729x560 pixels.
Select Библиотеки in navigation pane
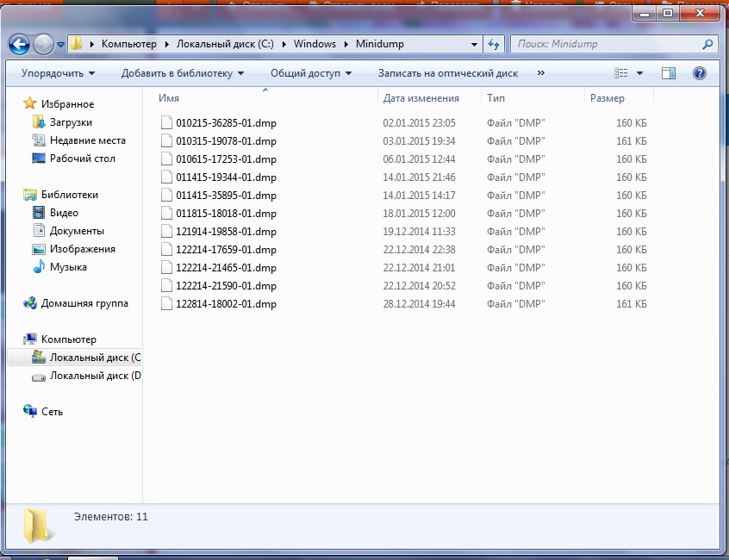point(70,195)
